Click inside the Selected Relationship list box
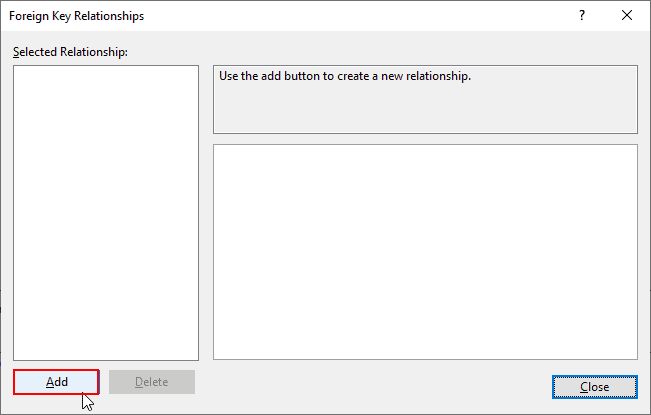 106,213
